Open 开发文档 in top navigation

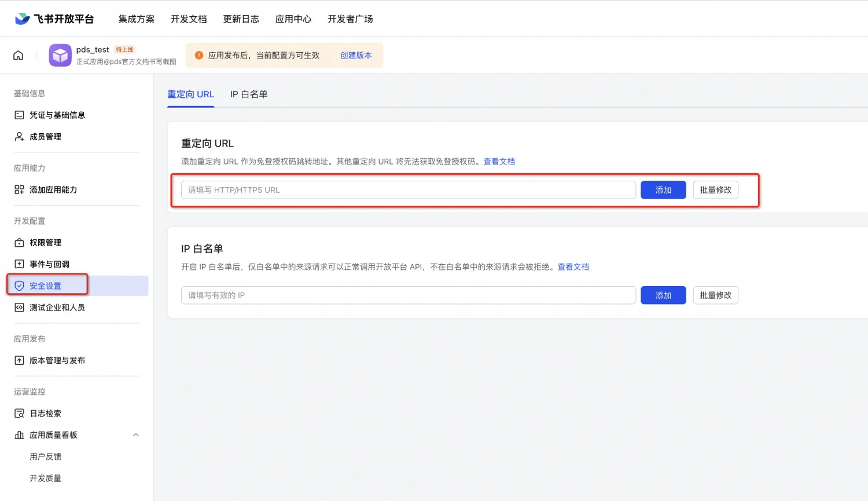[x=189, y=19]
